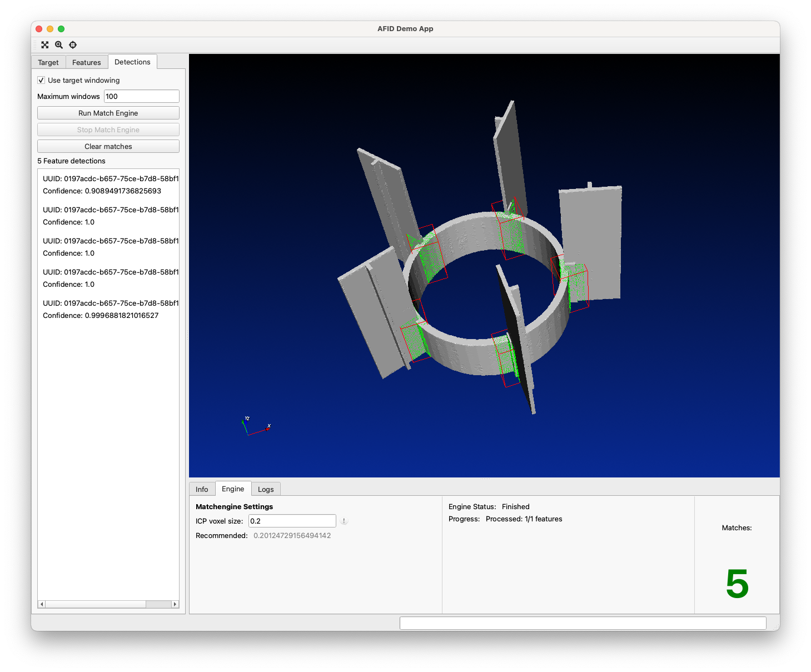Open the Features tab
Image resolution: width=811 pixels, height=672 pixels.
tap(87, 62)
